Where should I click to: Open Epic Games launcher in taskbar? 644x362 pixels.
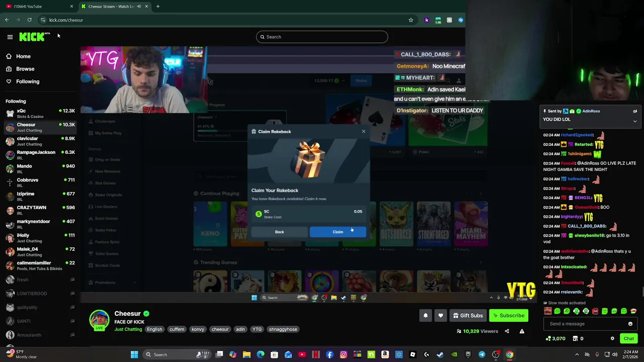coord(468,354)
